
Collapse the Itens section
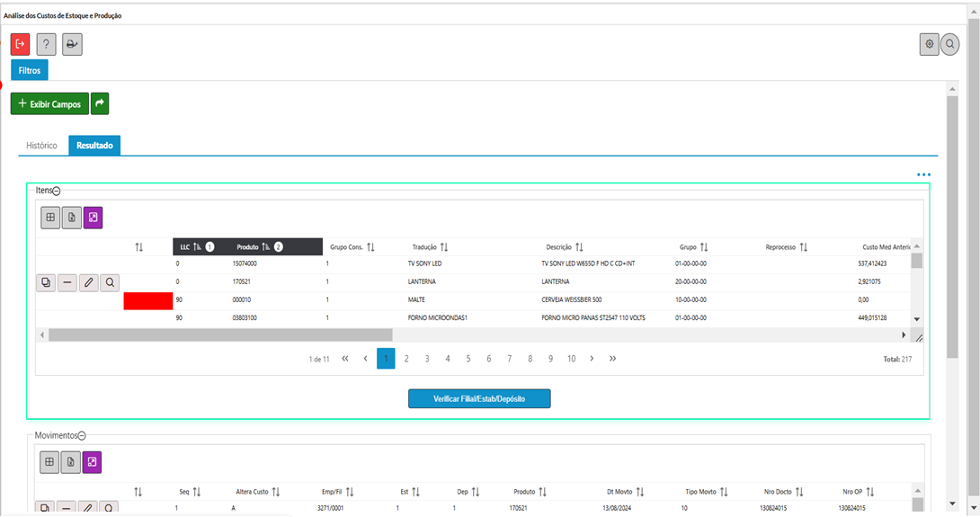(x=57, y=191)
